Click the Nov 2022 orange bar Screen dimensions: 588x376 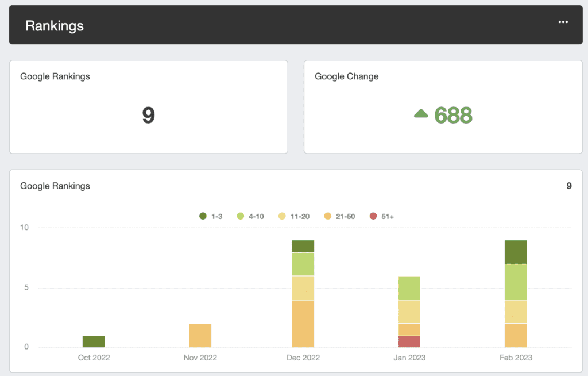200,335
